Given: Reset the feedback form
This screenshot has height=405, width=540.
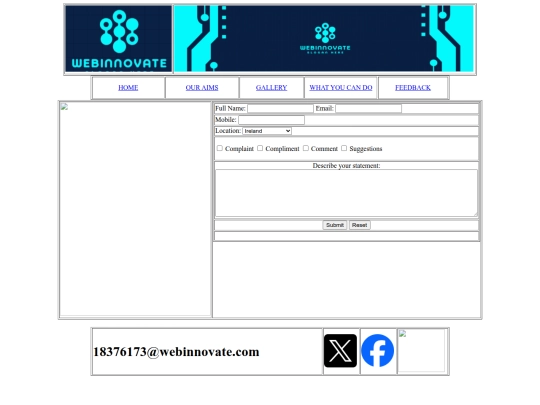Looking at the screenshot, I should coord(360,225).
